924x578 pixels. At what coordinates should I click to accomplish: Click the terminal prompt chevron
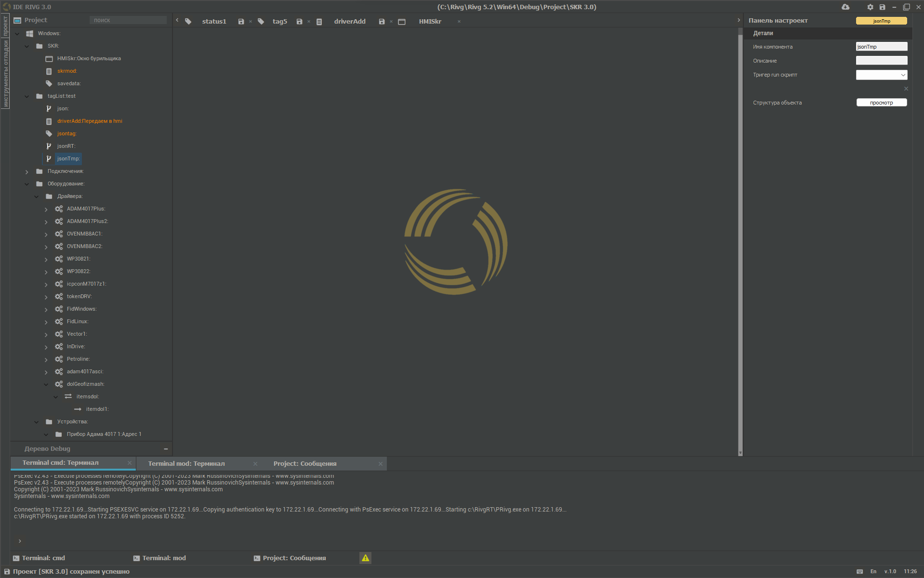click(x=20, y=541)
